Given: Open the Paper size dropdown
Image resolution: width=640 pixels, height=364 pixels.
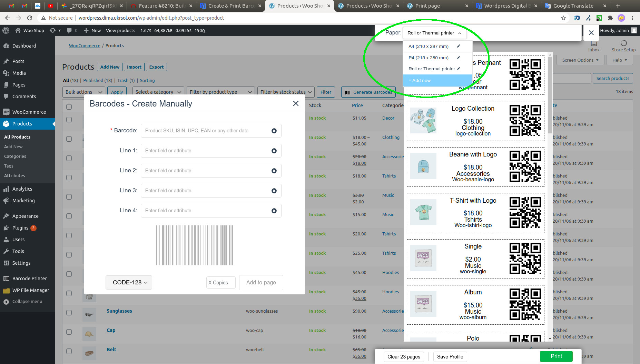Looking at the screenshot, I should coord(434,33).
